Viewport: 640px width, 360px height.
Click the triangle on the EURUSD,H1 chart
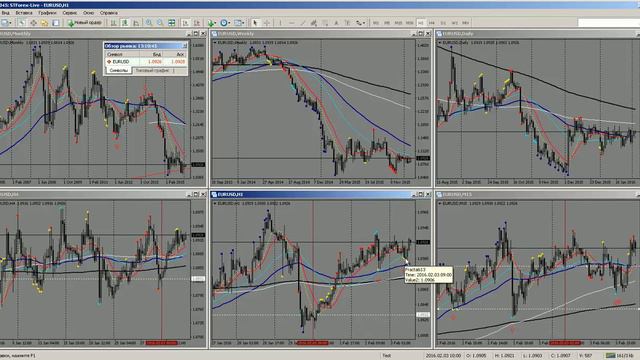[215, 203]
